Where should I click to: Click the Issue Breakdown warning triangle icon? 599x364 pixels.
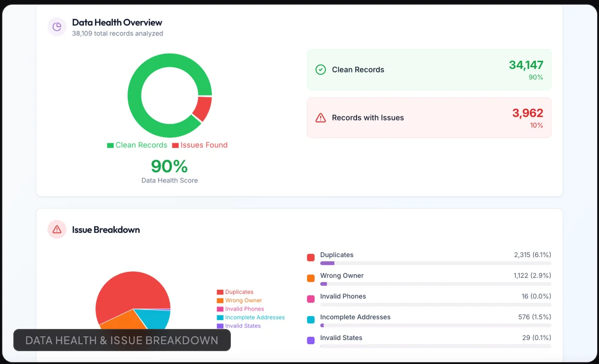(x=57, y=229)
